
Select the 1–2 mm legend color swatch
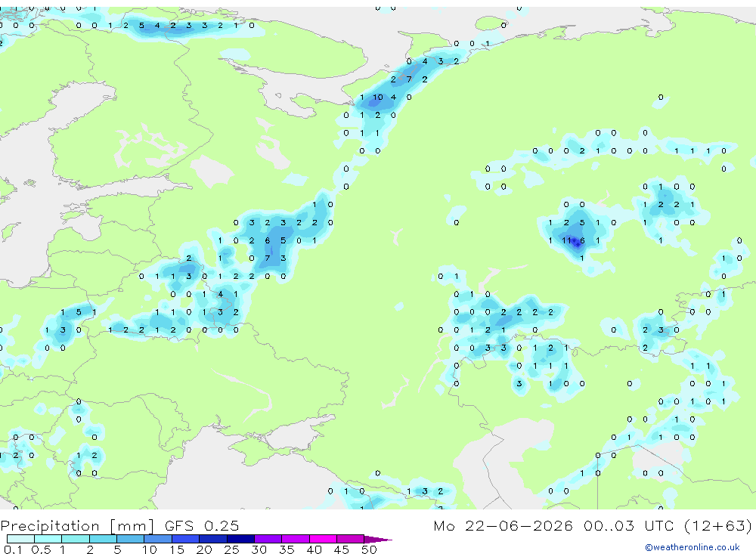[x=76, y=539]
